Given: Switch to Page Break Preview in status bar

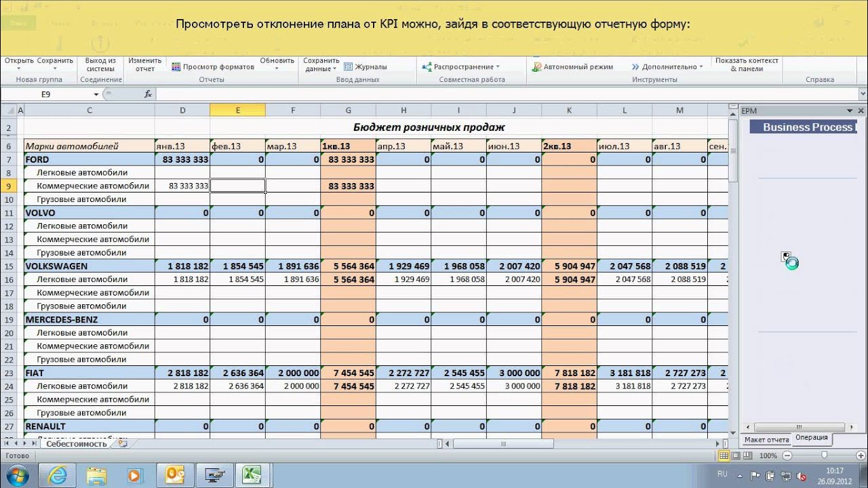Looking at the screenshot, I should click(747, 456).
